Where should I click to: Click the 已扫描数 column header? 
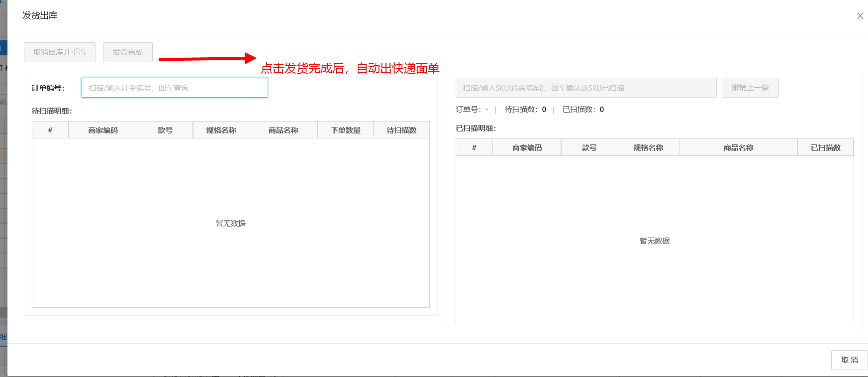coord(825,147)
